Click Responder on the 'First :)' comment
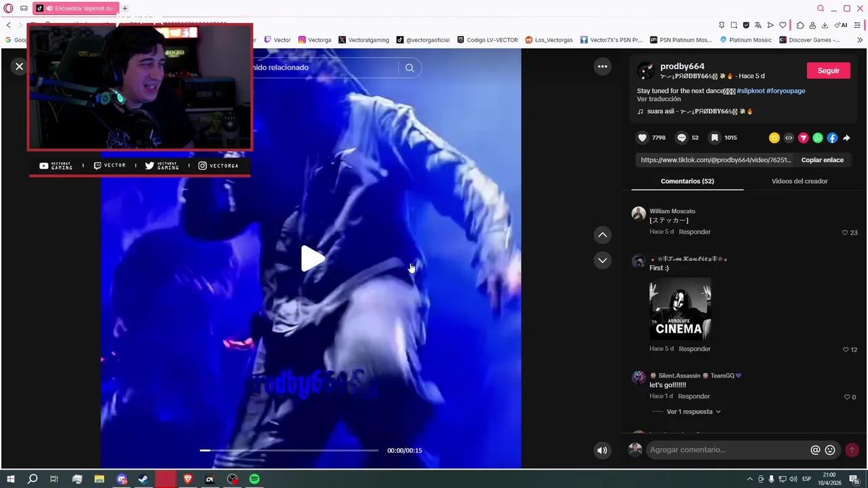This screenshot has height=488, width=868. tap(694, 348)
